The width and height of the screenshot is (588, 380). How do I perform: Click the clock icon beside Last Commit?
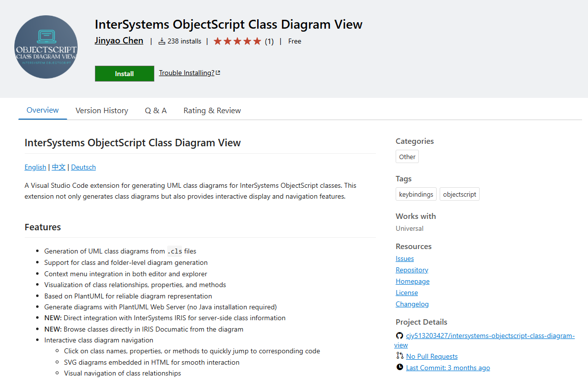[400, 368]
